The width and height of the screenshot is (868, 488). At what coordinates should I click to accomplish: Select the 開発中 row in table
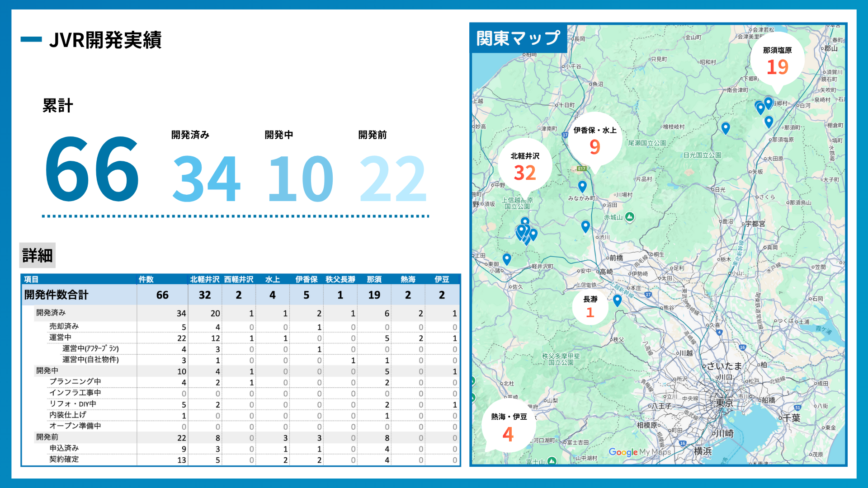pyautogui.click(x=47, y=371)
